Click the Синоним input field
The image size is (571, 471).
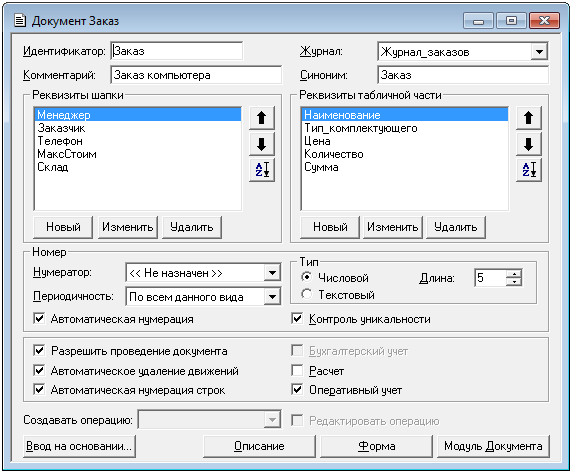coord(463,75)
